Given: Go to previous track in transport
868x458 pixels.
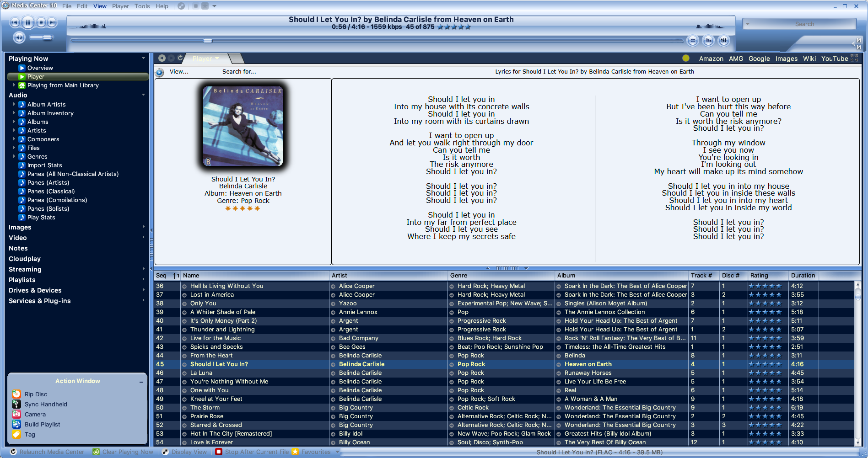Looking at the screenshot, I should point(15,22).
